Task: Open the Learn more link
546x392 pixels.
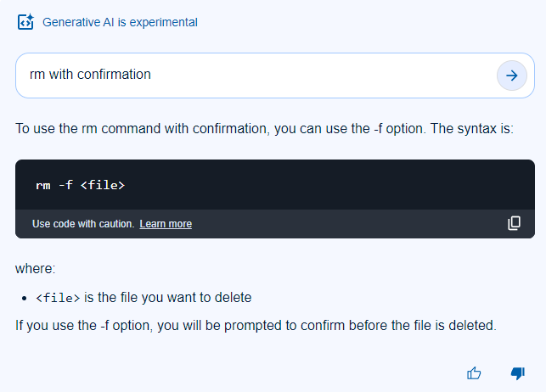Action: [166, 224]
